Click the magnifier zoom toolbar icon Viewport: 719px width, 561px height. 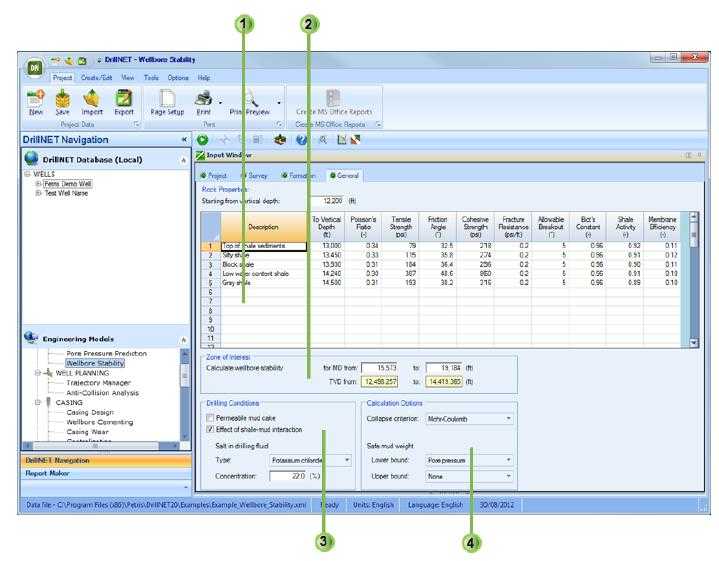coord(323,140)
